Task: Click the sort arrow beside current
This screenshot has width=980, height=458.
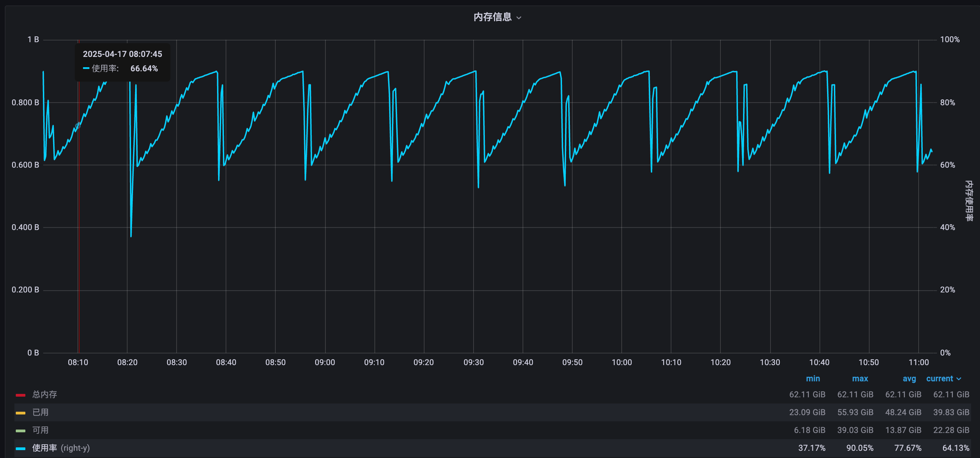Action: 959,379
